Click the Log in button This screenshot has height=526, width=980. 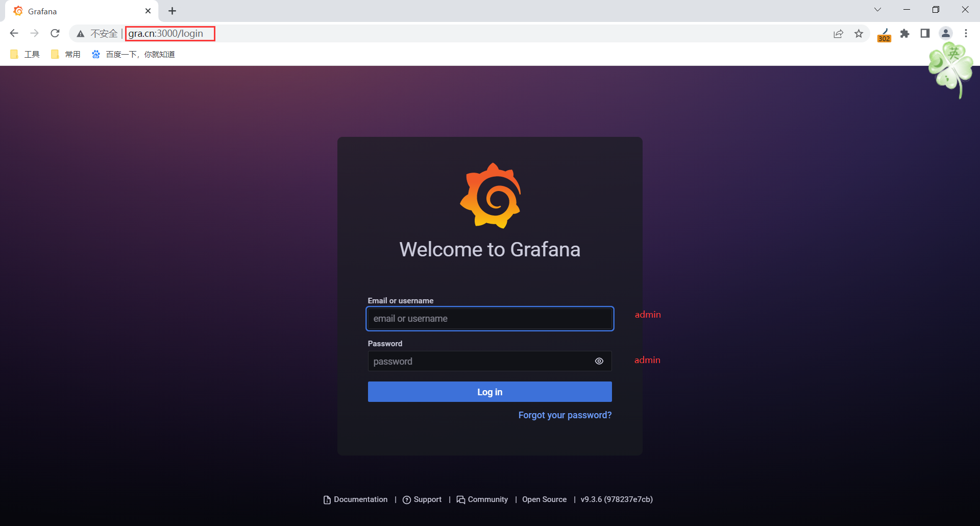(x=490, y=392)
